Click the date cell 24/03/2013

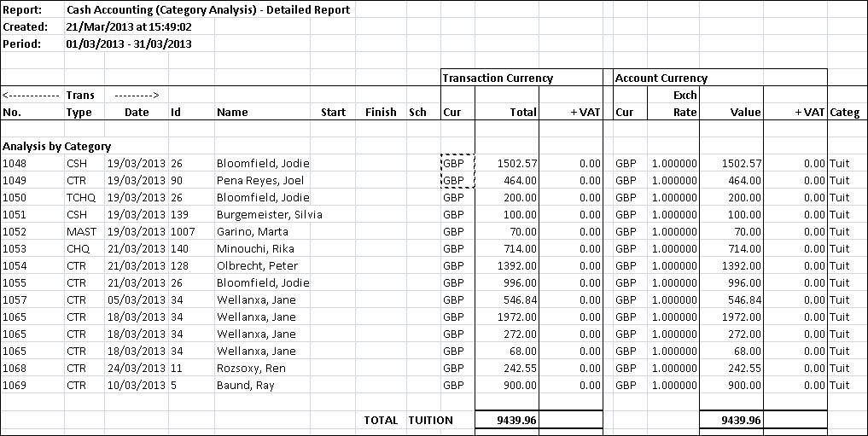[x=137, y=368]
